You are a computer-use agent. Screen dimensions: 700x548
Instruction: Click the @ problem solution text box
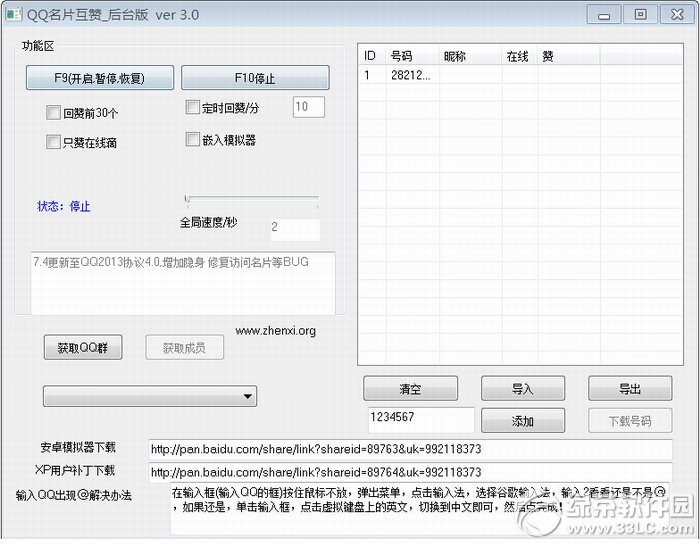click(420, 508)
